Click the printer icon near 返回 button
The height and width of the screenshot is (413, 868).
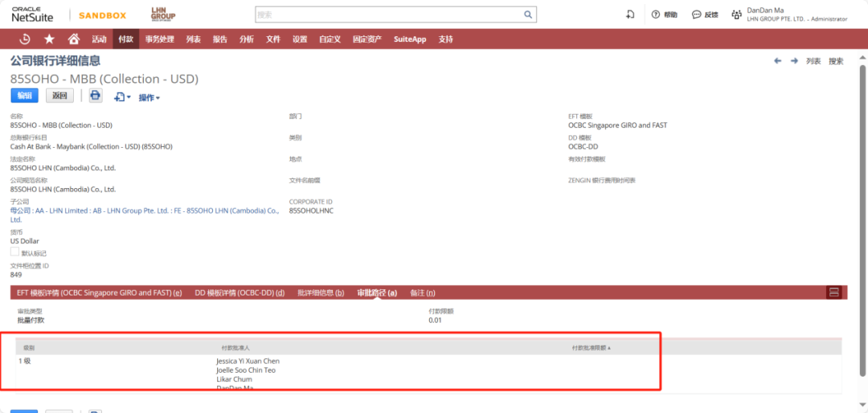tap(95, 96)
